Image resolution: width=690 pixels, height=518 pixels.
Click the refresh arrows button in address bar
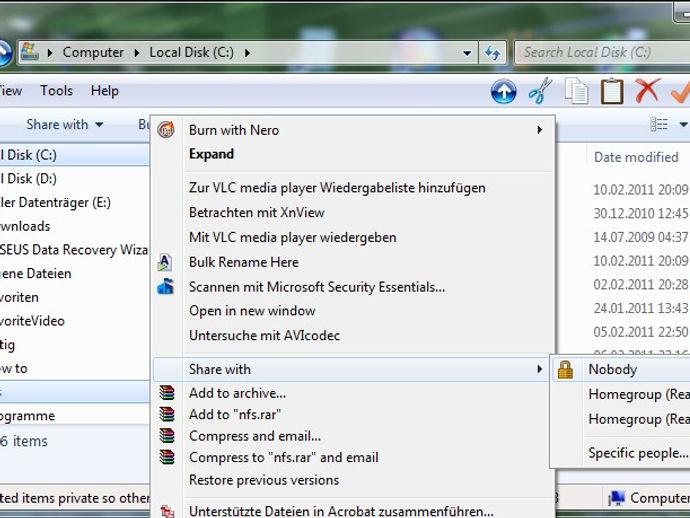point(492,53)
